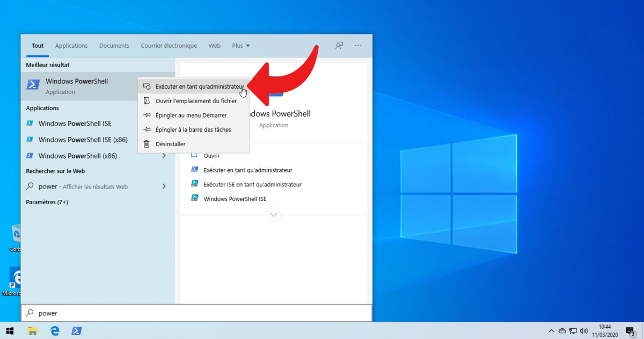Open the Windows Start button
This screenshot has height=339, width=644.
coord(10,330)
